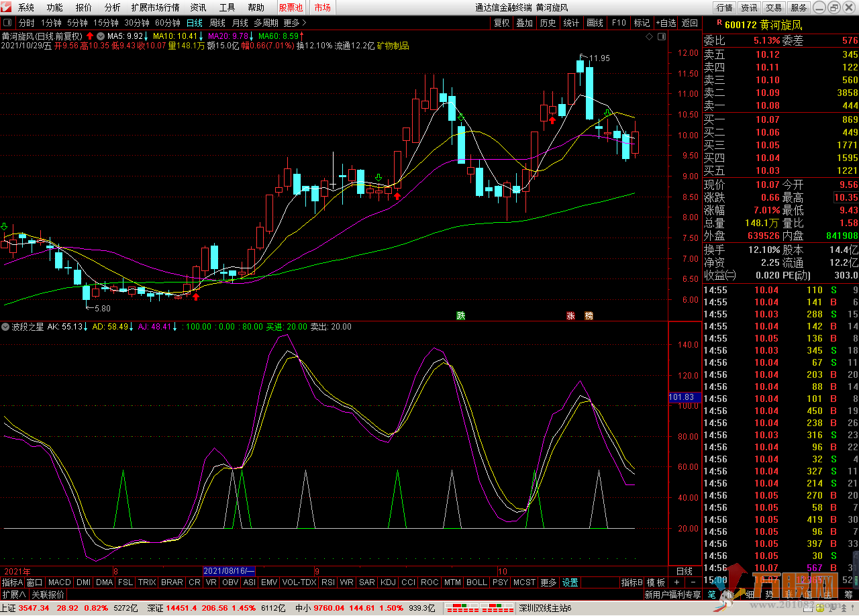Viewport: 859px width, 616px height.
Task: Expand the 更多 indicators list
Action: 548,582
